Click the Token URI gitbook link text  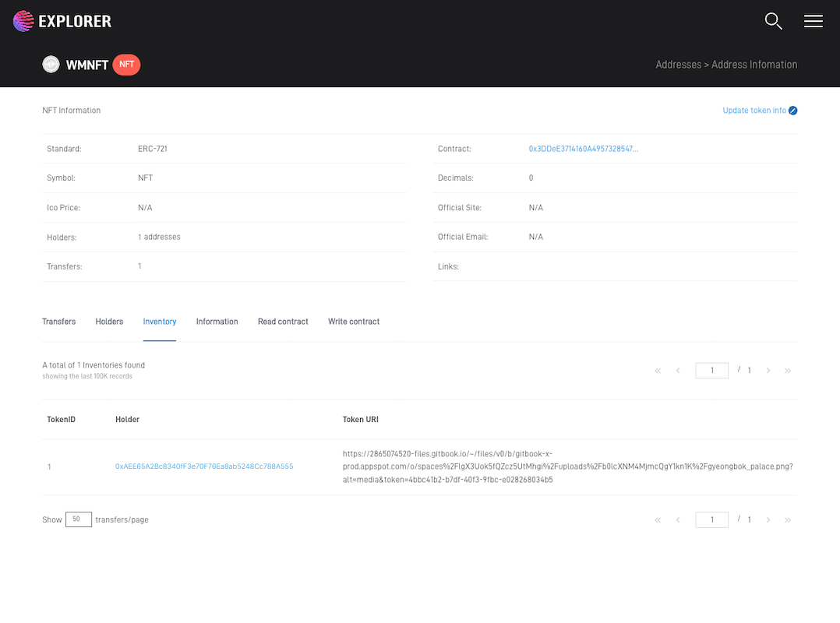[568, 466]
